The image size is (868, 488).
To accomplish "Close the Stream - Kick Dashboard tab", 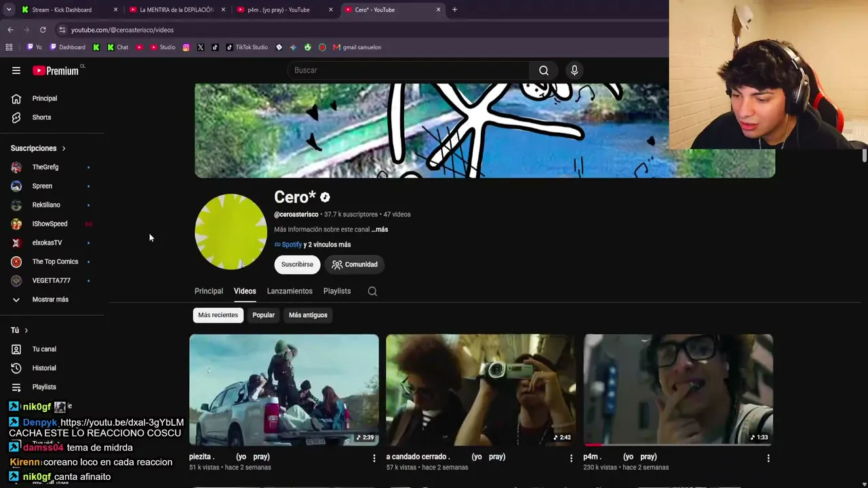I will click(115, 9).
